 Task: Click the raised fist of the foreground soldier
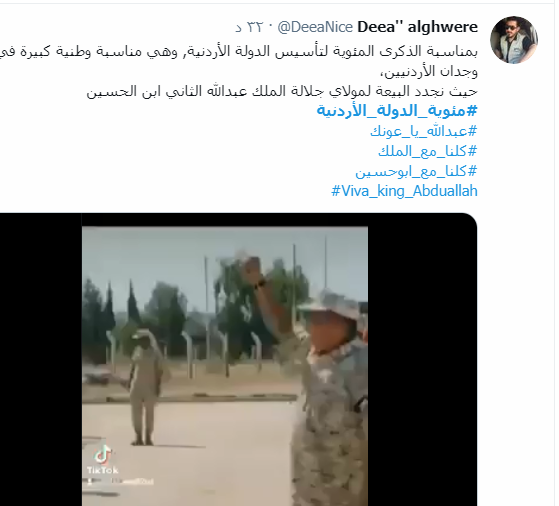coord(252,269)
